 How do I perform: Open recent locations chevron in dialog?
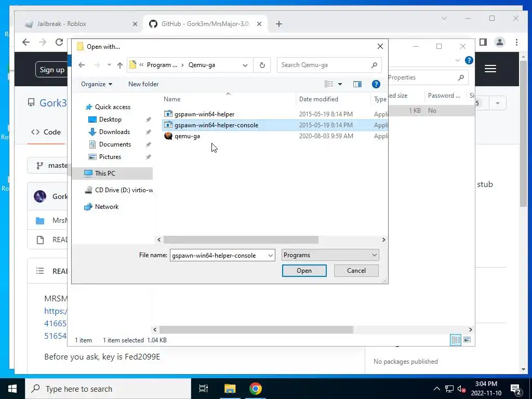tap(109, 65)
